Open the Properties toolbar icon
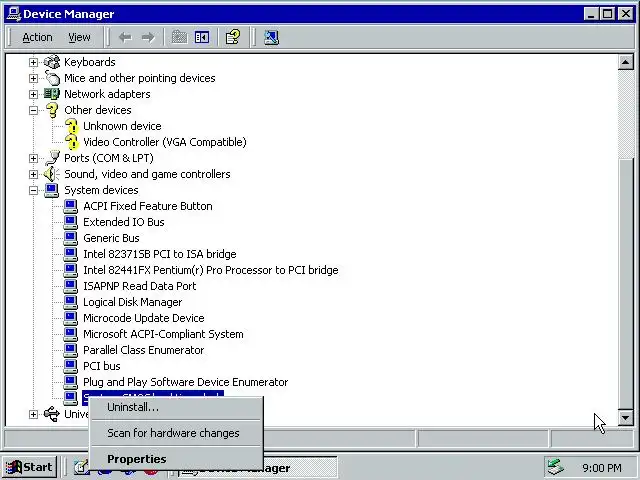 [x=233, y=38]
